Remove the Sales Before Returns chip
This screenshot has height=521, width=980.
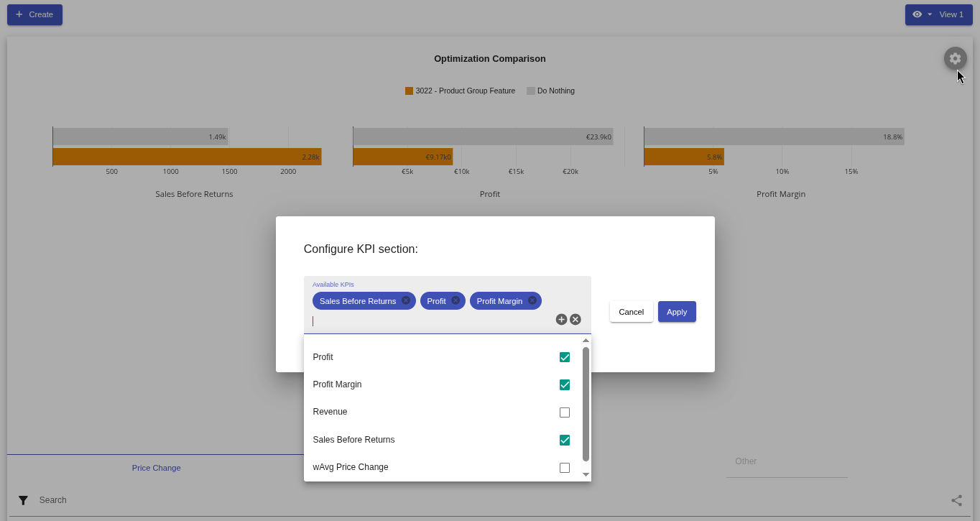click(x=406, y=300)
